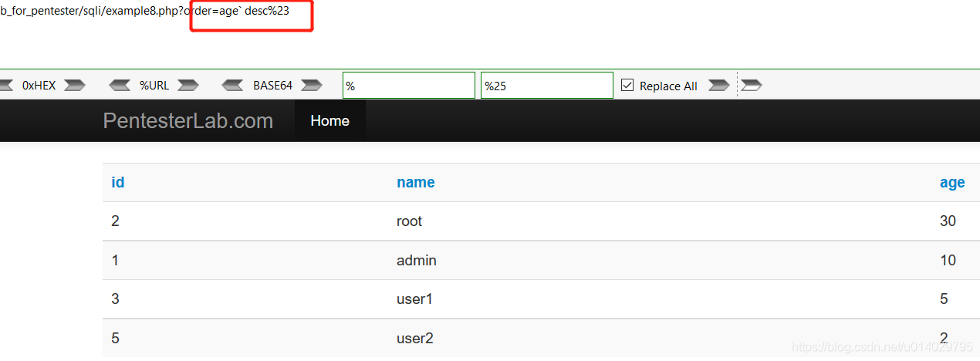The image size is (980, 361).
Task: Click the BASE64 label in the toolbar
Action: (272, 86)
